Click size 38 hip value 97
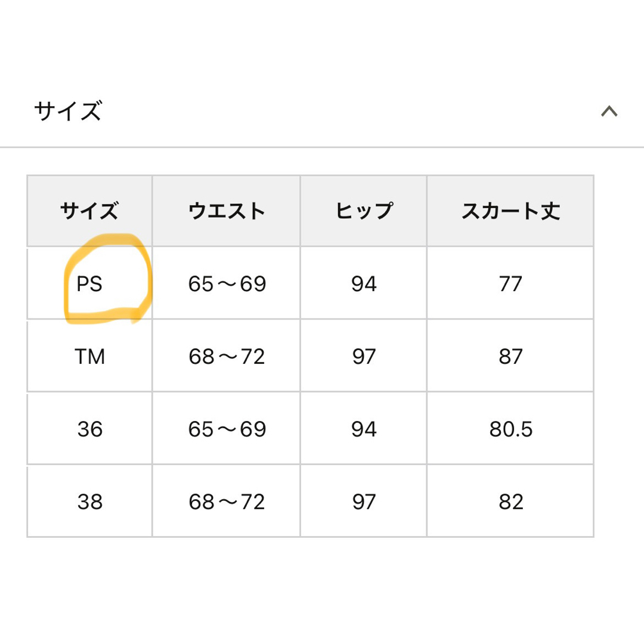644x644 pixels. click(x=364, y=501)
